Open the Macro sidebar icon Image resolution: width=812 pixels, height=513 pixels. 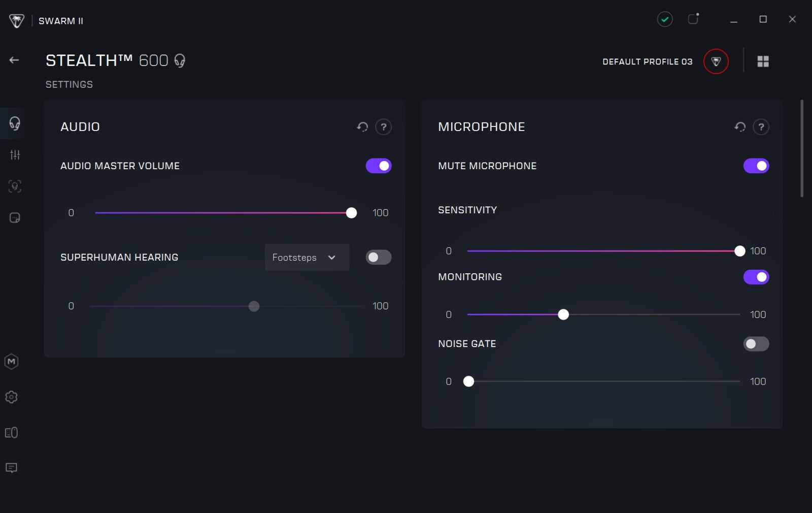click(x=12, y=362)
